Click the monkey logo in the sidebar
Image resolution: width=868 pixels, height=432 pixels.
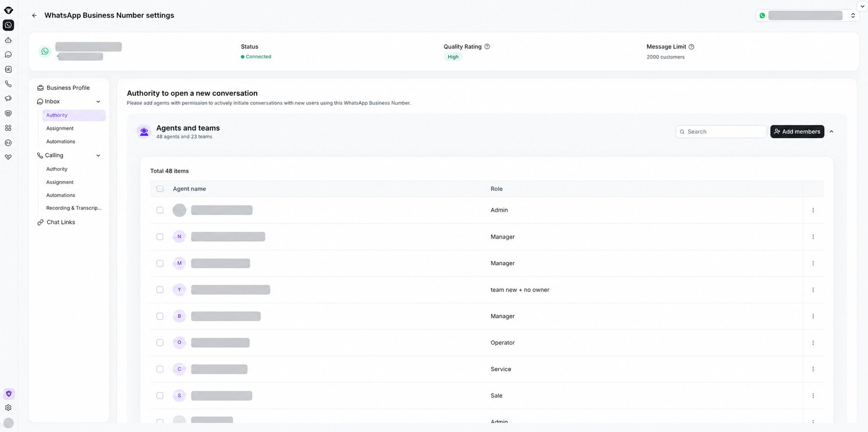tap(8, 10)
